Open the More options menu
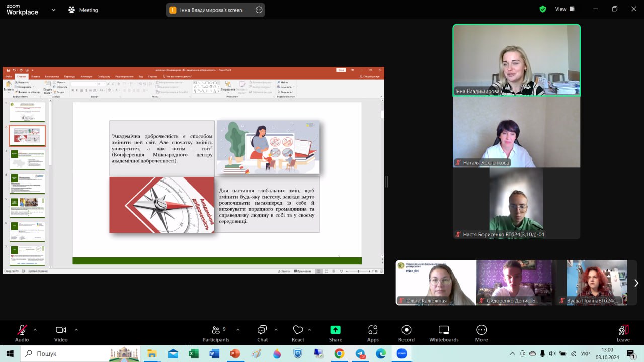The width and height of the screenshot is (644, 362). point(481,333)
